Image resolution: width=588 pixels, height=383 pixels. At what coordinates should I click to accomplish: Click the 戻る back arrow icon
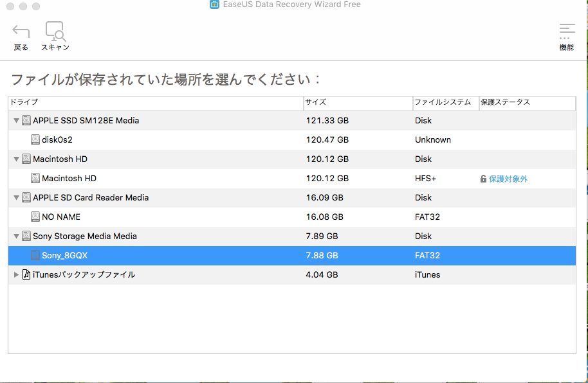tap(21, 31)
